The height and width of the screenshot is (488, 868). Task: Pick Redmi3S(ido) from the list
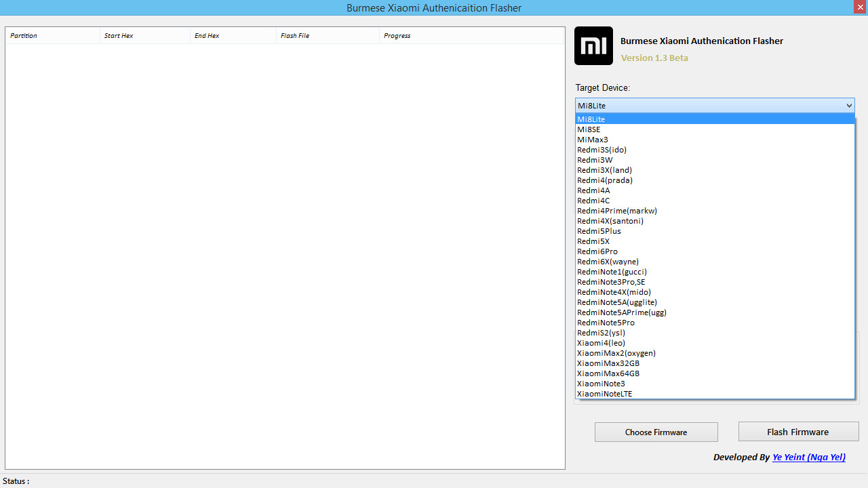click(715, 150)
